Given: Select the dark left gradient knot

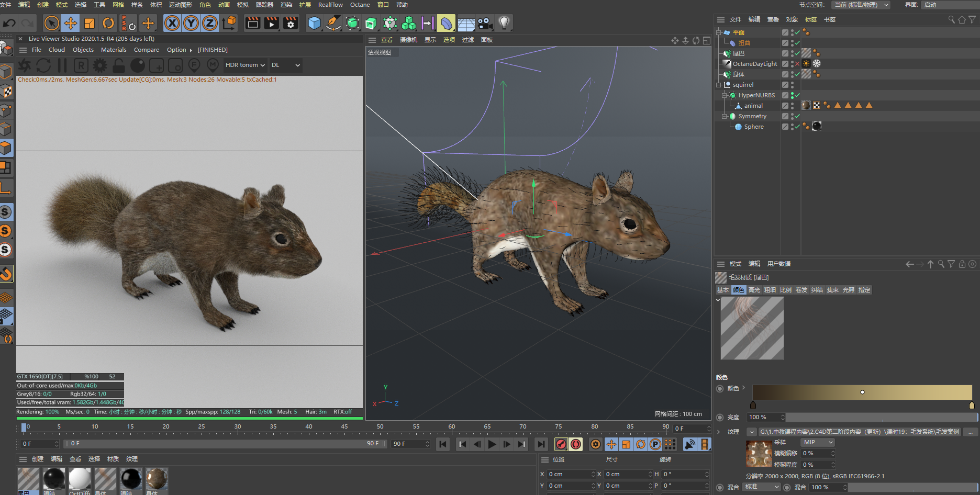Looking at the screenshot, I should pyautogui.click(x=753, y=405).
